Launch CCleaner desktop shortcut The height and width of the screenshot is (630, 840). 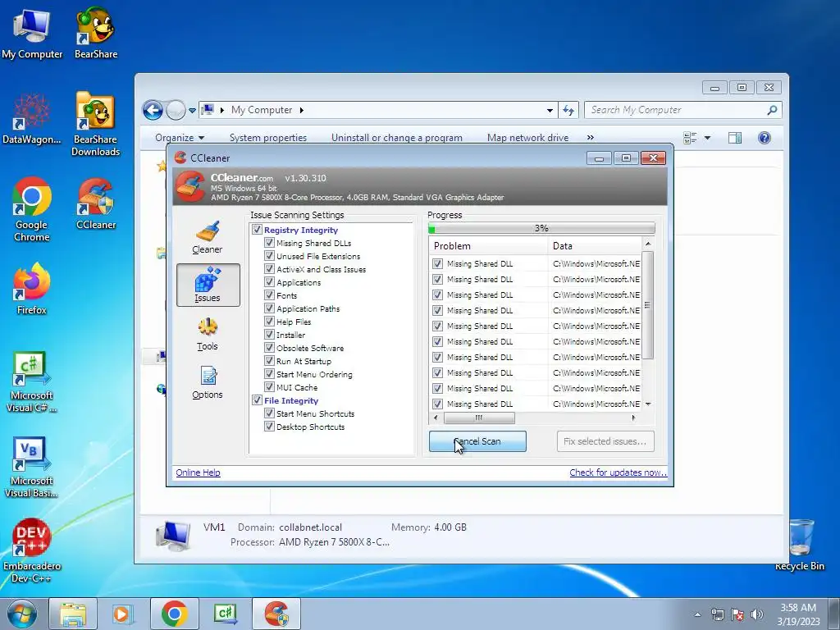(x=95, y=204)
